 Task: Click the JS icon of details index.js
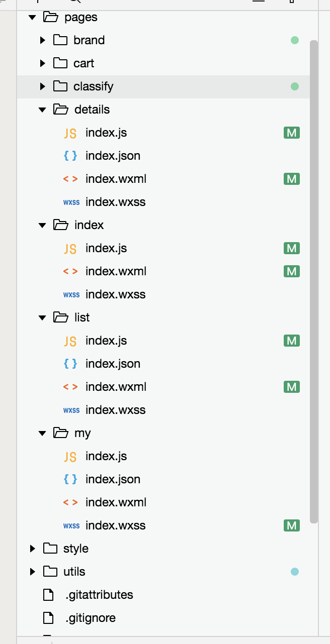coord(70,133)
